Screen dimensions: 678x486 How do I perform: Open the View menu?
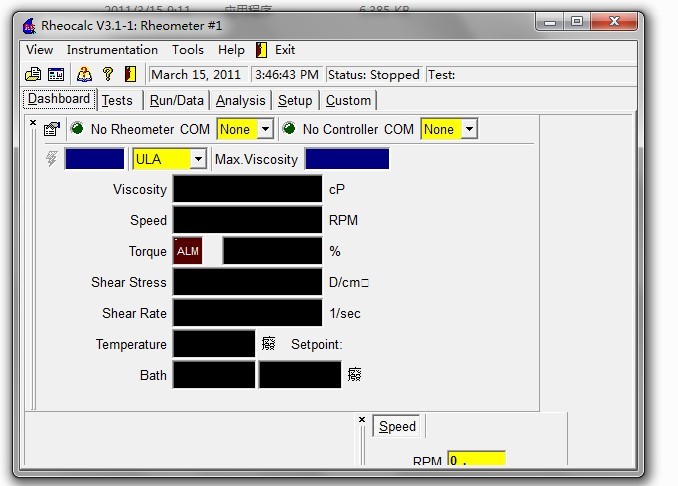click(39, 50)
